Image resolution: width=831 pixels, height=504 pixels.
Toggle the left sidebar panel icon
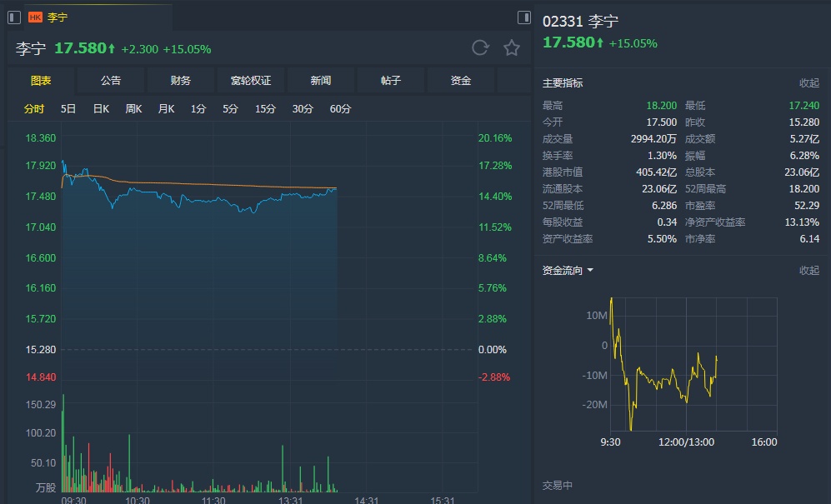[13, 17]
